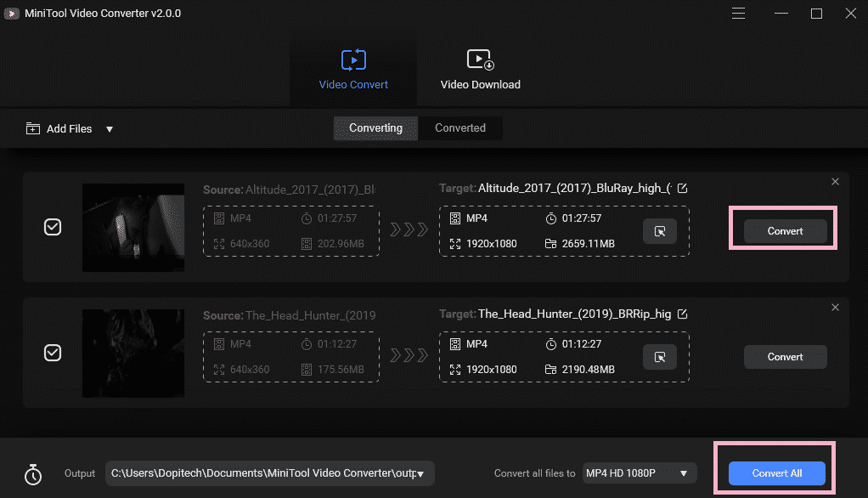Image resolution: width=868 pixels, height=498 pixels.
Task: Deselect The_Head_Hunter file checkbox
Action: pyautogui.click(x=52, y=353)
